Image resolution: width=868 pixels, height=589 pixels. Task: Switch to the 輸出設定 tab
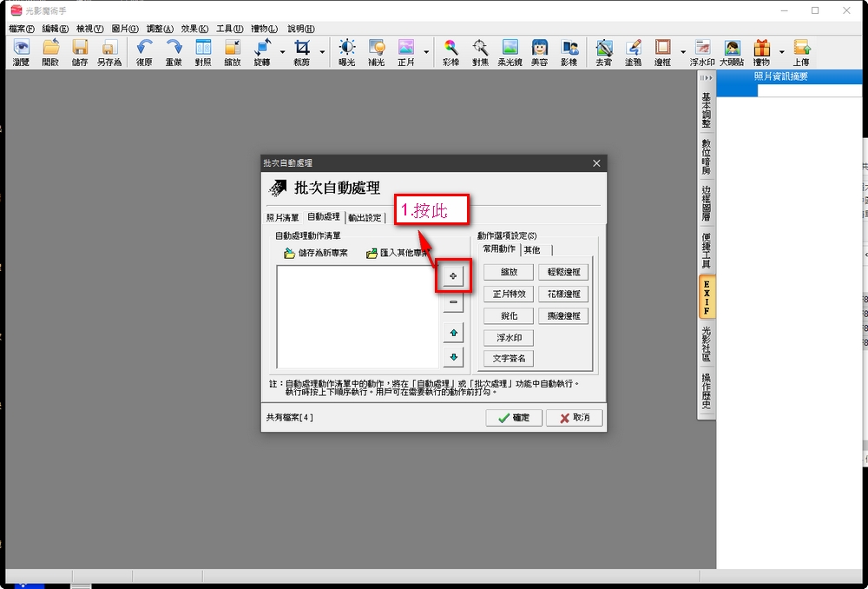(x=365, y=218)
